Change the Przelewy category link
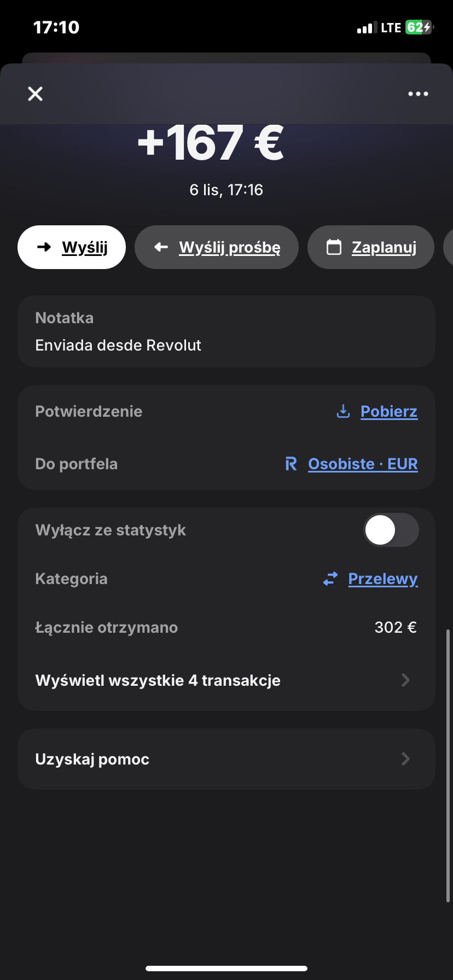The width and height of the screenshot is (453, 980). click(x=383, y=579)
